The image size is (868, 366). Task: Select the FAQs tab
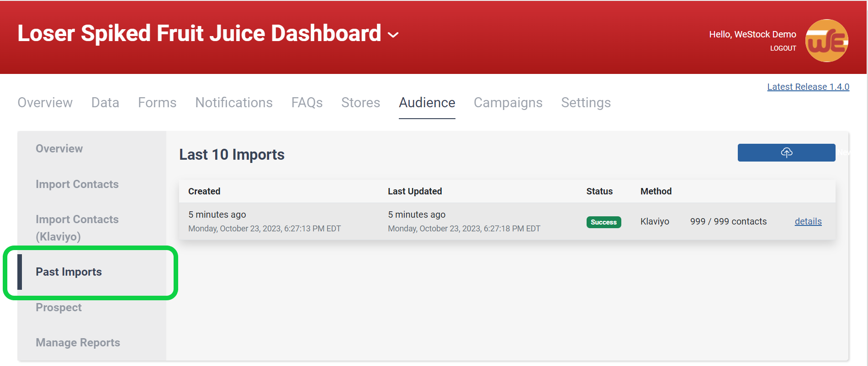pyautogui.click(x=307, y=103)
